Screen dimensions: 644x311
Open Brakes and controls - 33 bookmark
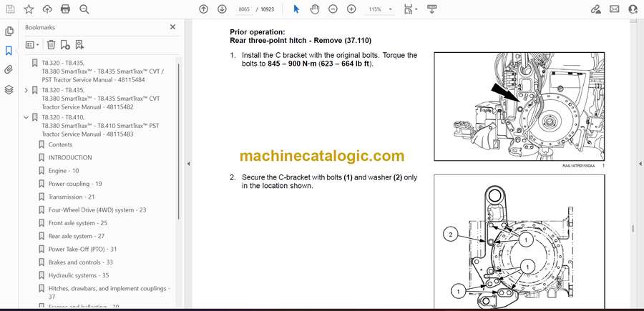[x=80, y=262]
